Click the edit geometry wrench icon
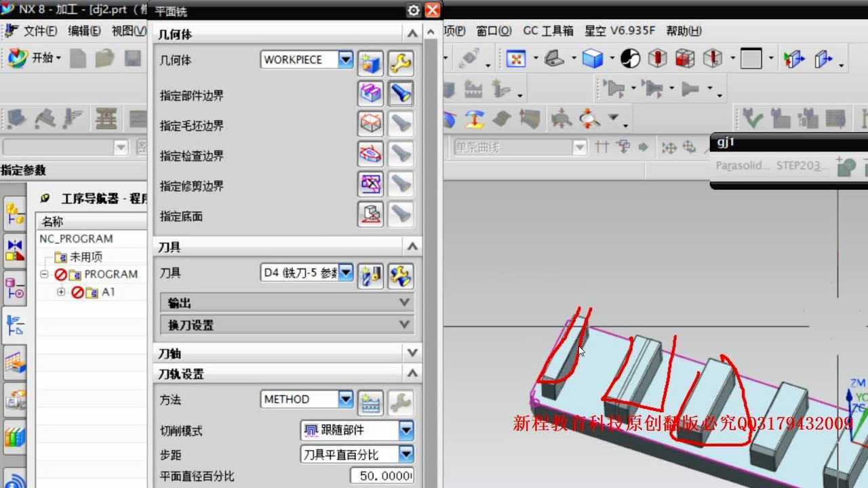The image size is (868, 488). [401, 63]
